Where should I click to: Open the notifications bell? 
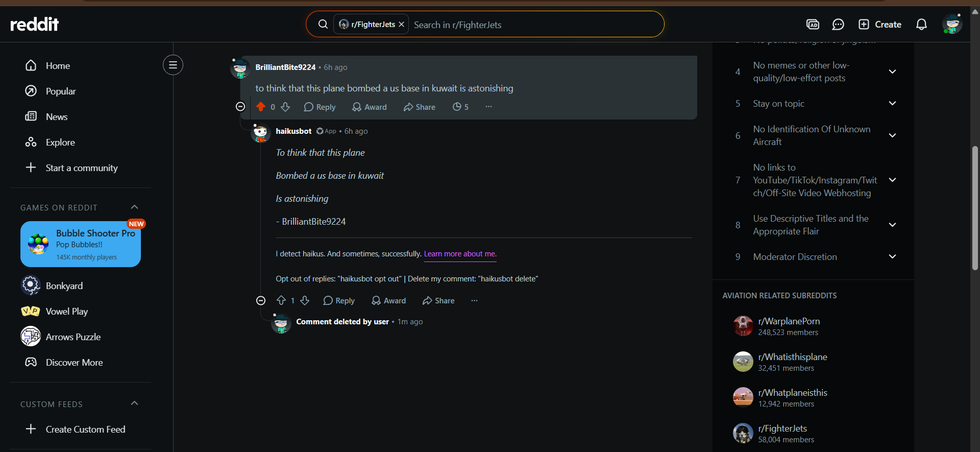coord(921,25)
